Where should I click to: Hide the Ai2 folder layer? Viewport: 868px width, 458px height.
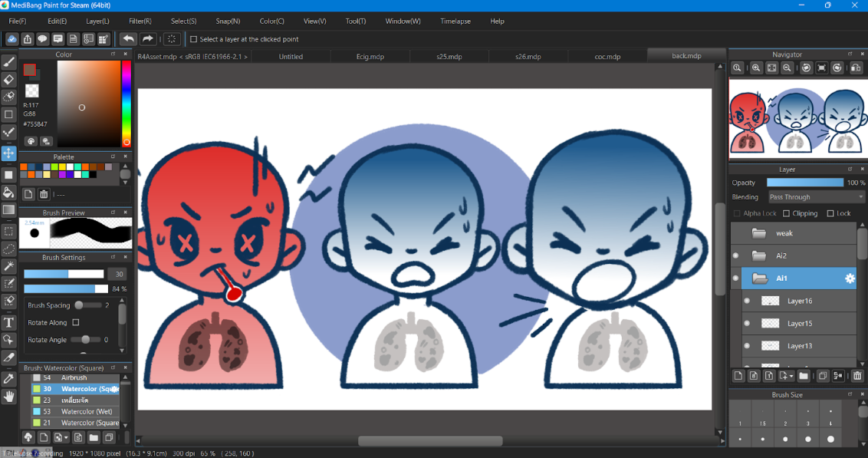click(x=736, y=255)
